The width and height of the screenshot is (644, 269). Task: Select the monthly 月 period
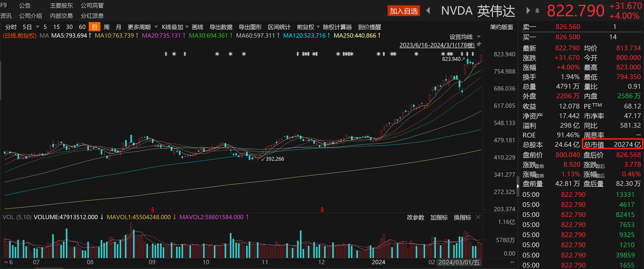(x=119, y=27)
